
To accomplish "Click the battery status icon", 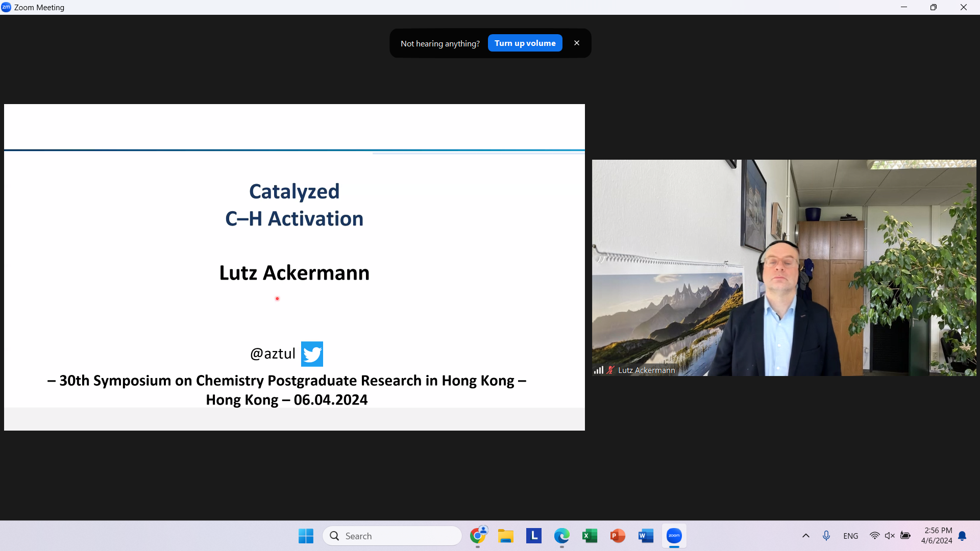I will click(905, 536).
